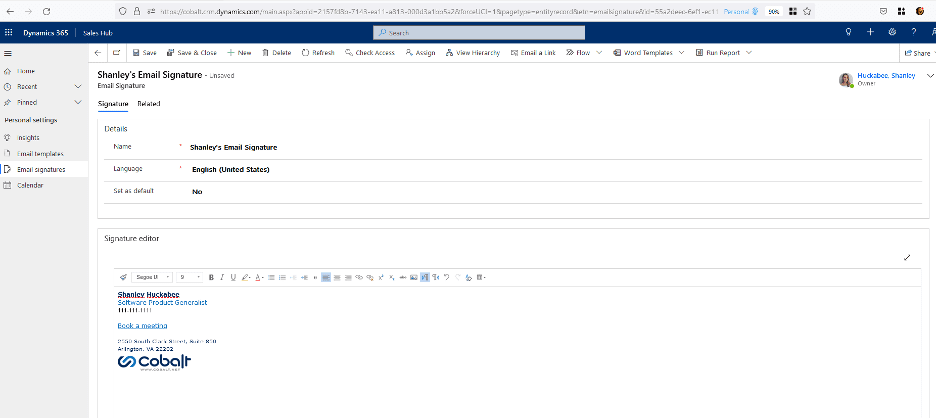
Task: Delete this email signature
Action: [276, 53]
